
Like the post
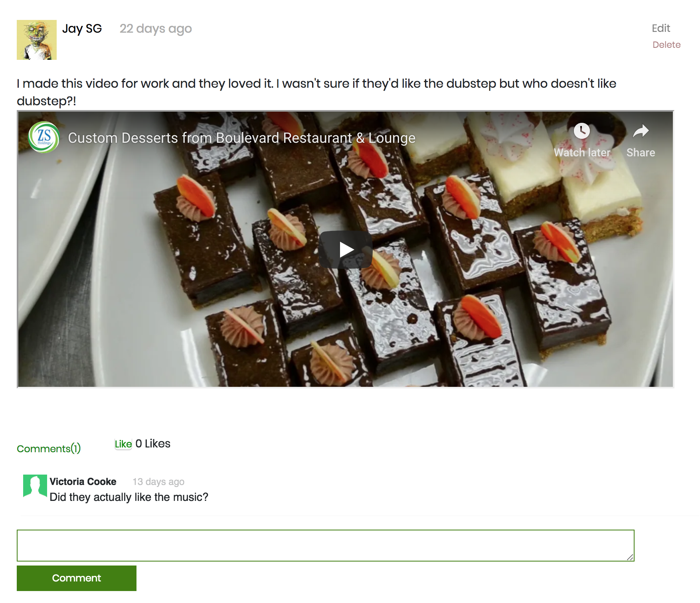(123, 444)
